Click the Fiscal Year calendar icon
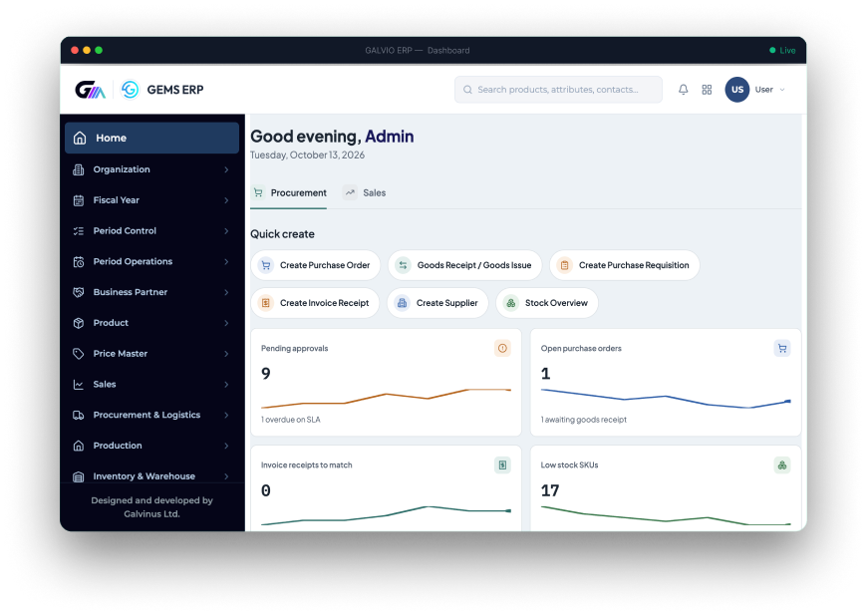867x616 pixels. pyautogui.click(x=79, y=200)
